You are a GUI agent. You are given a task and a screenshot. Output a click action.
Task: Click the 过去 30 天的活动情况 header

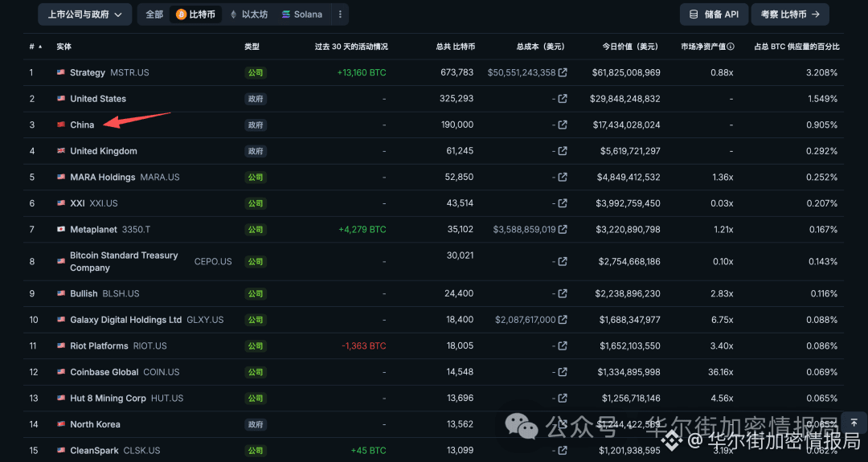point(351,47)
